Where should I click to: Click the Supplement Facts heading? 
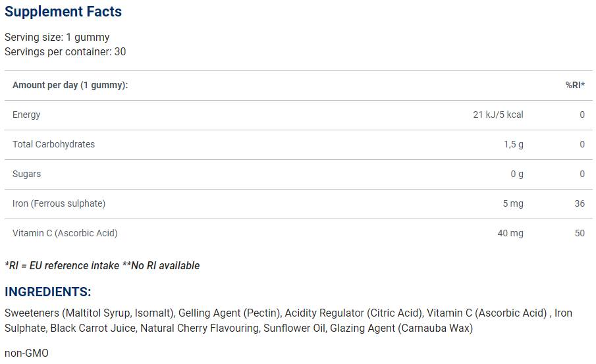coord(63,12)
